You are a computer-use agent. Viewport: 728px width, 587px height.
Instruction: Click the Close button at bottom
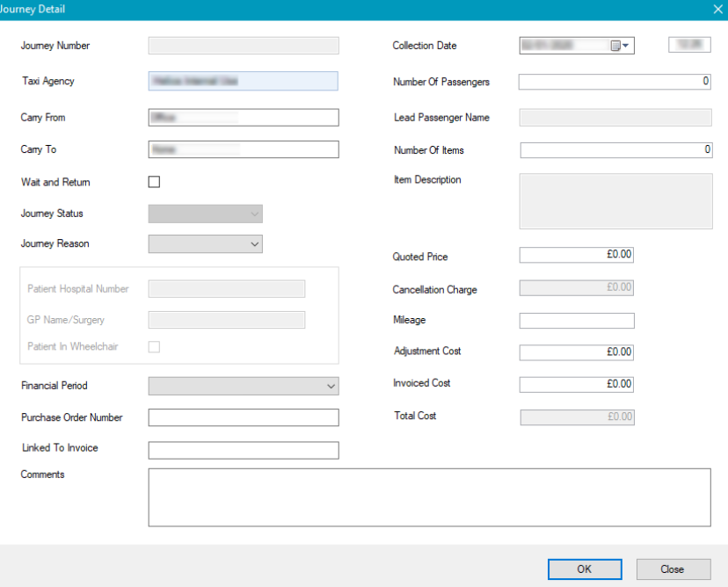[673, 569]
